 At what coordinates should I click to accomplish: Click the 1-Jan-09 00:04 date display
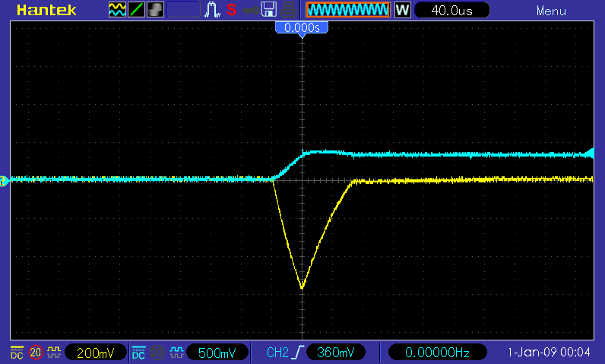click(x=549, y=353)
